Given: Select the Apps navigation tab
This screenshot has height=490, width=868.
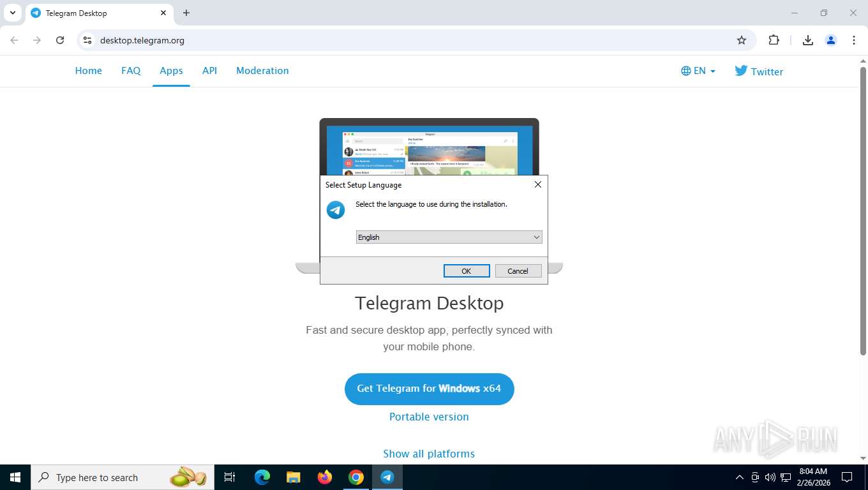Looking at the screenshot, I should 171,71.
